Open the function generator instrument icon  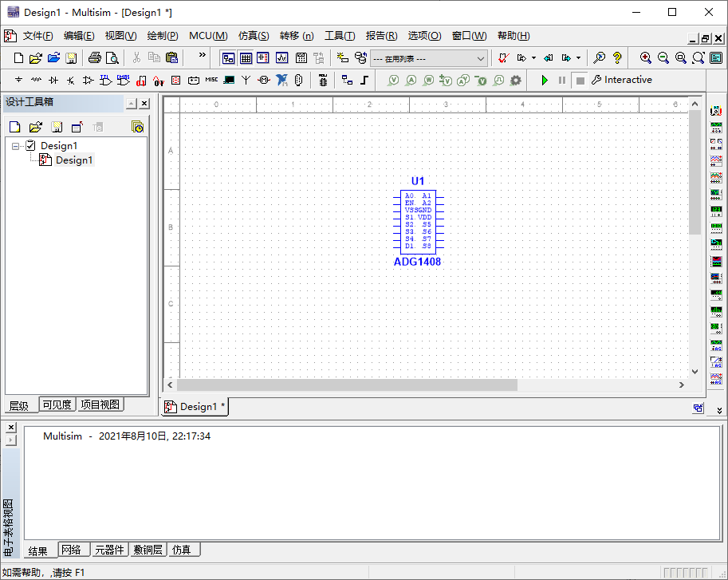pyautogui.click(x=715, y=128)
